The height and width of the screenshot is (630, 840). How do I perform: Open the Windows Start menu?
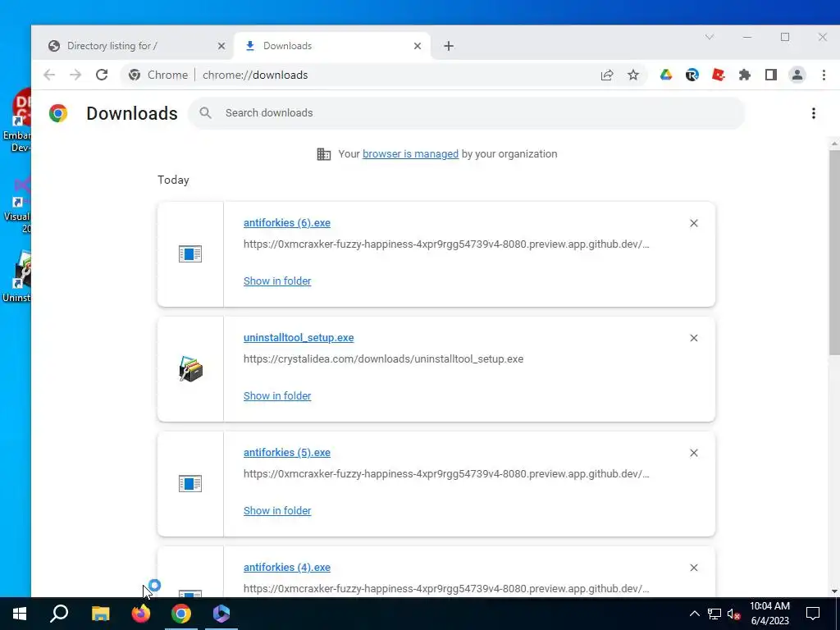click(20, 614)
